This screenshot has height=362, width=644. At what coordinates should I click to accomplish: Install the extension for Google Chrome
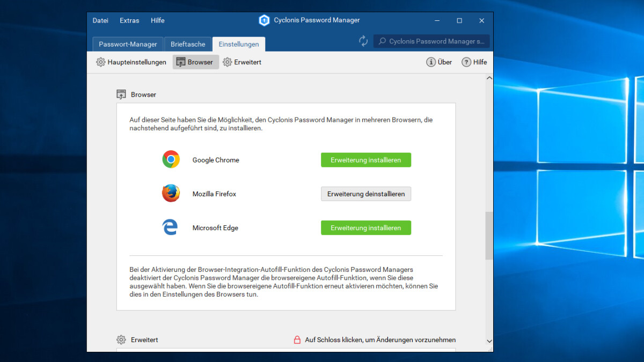(366, 160)
